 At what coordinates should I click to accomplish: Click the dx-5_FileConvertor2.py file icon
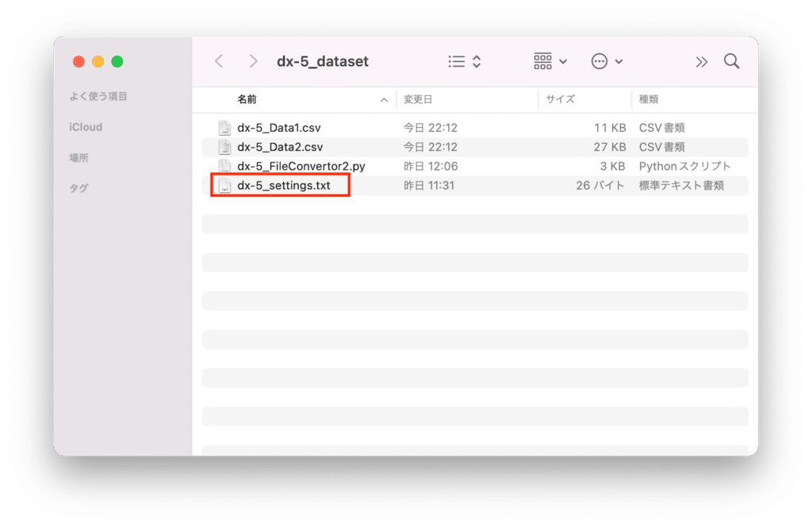tap(224, 167)
